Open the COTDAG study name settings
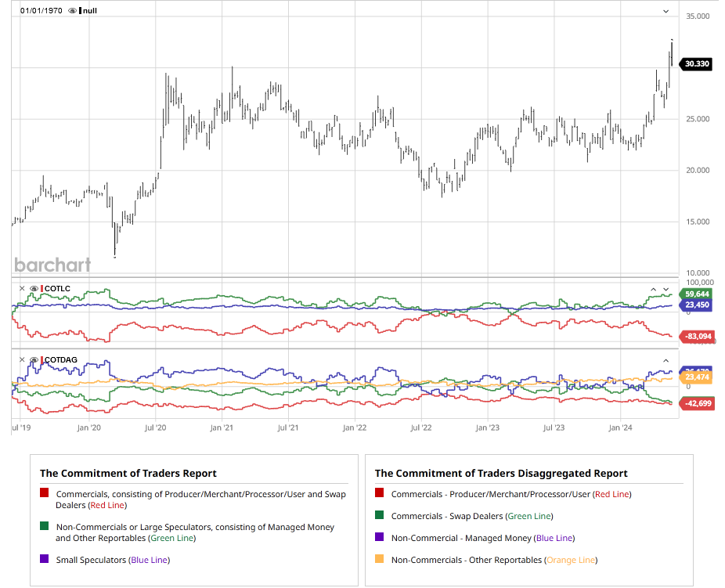The height and width of the screenshot is (588, 725). click(61, 360)
